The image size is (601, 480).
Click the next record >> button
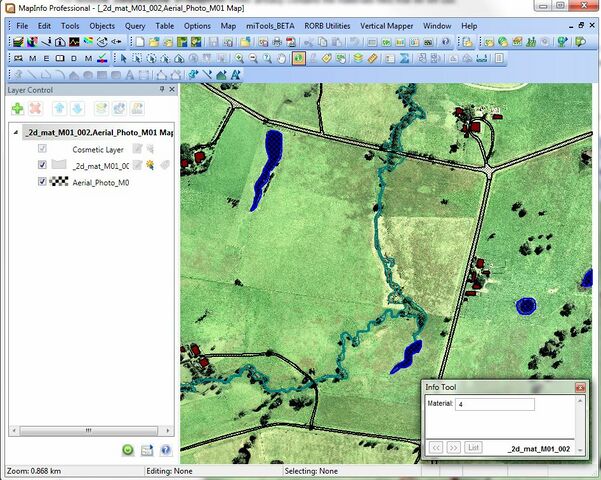[x=453, y=447]
